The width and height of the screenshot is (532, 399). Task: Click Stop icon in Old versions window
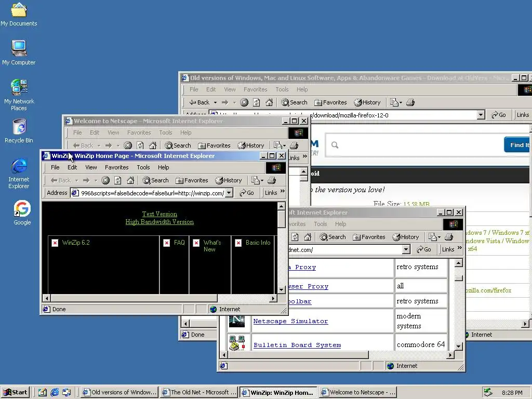[x=244, y=102]
